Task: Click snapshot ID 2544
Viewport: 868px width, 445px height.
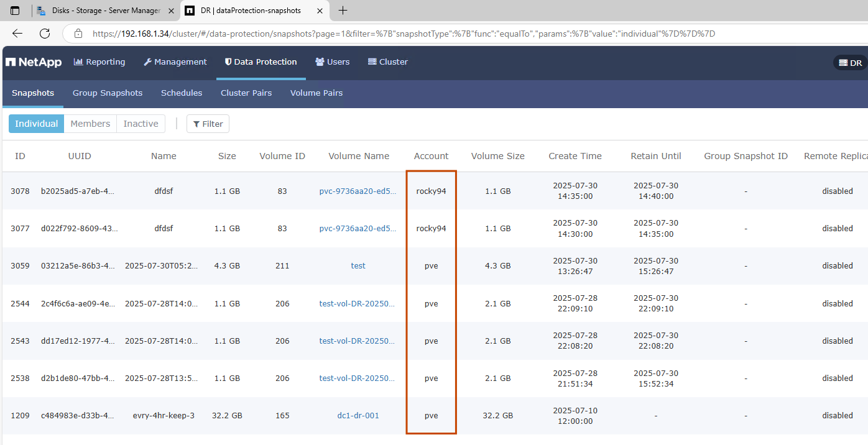Action: click(x=20, y=303)
